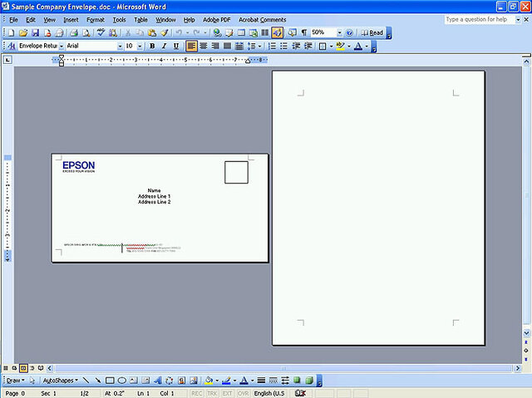Screen dimensions: 532x398
Task: Open the Columns layout button
Action: (x=265, y=33)
